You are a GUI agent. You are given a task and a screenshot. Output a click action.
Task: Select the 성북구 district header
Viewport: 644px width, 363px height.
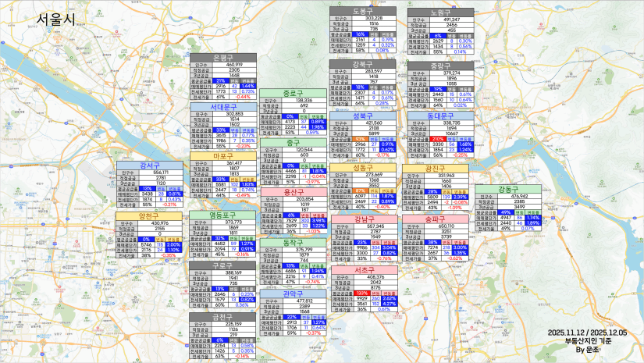coord(361,116)
